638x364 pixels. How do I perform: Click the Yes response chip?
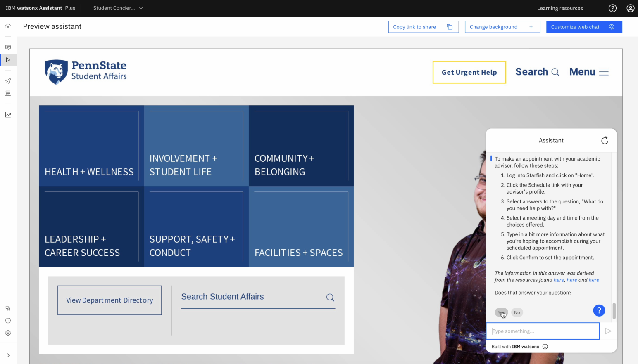pos(501,312)
